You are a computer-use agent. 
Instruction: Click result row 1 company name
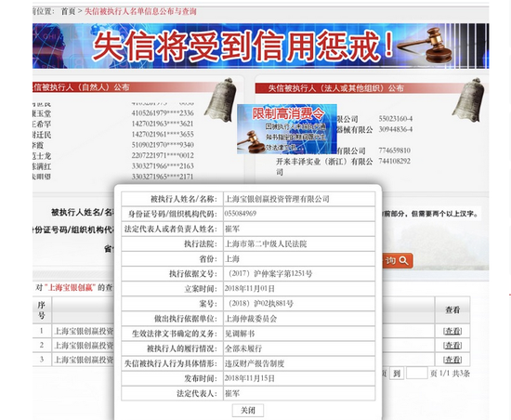point(84,332)
